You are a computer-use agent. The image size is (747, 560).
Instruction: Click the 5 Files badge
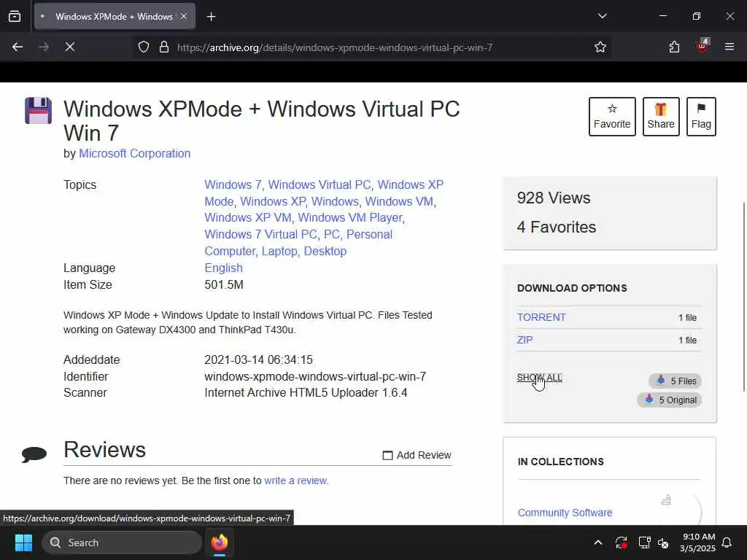[675, 381]
